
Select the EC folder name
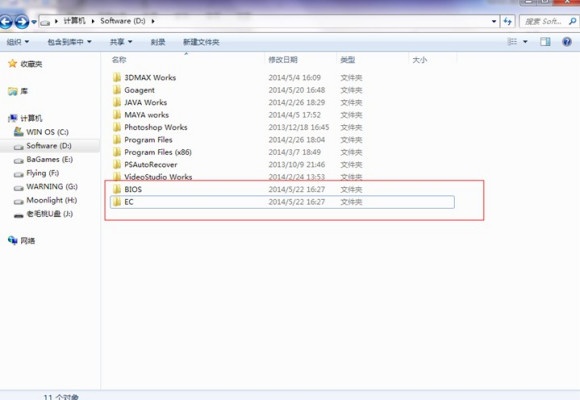click(129, 202)
